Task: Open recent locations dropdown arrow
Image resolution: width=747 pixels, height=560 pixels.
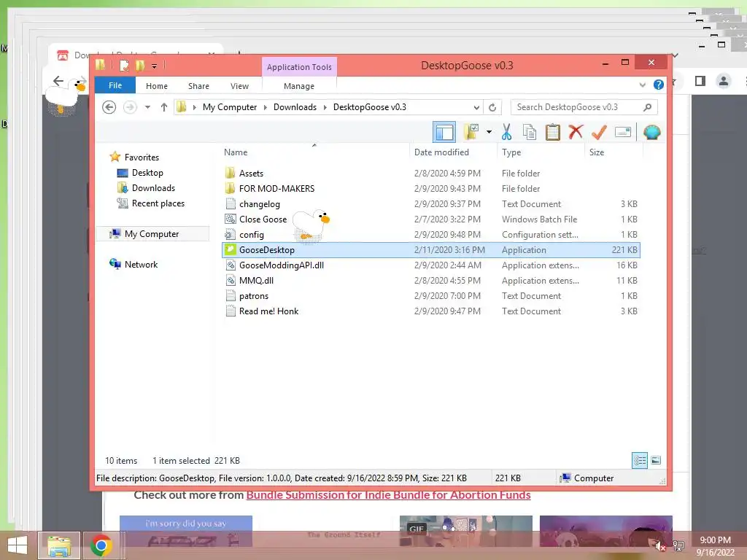Action: tap(147, 107)
